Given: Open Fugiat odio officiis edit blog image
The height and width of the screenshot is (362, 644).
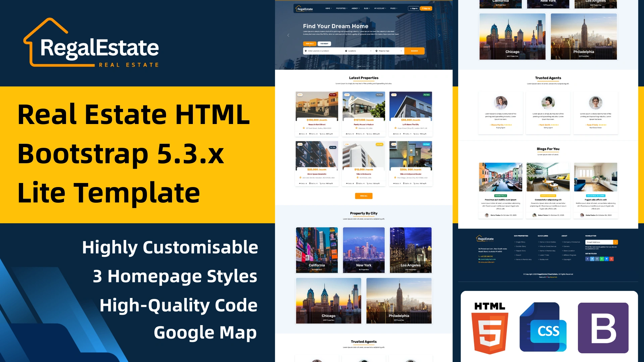Looking at the screenshot, I should (x=595, y=177).
